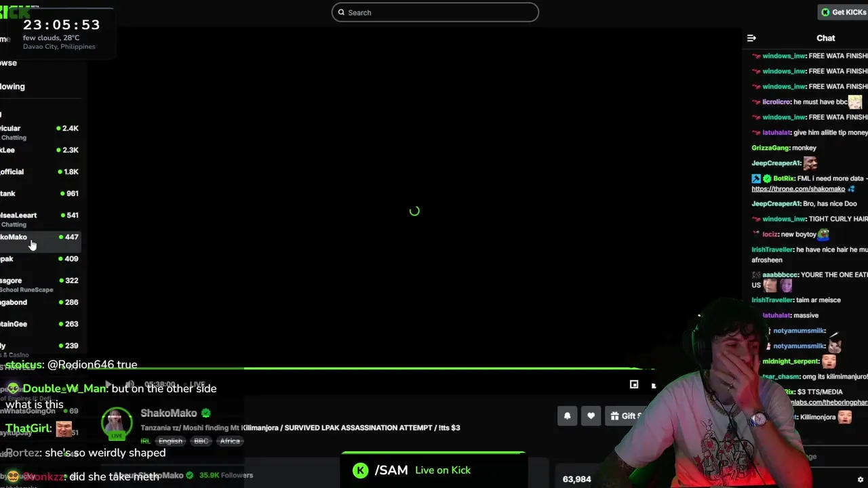
Task: Click the theatre mode icon on the player
Action: pos(634,384)
